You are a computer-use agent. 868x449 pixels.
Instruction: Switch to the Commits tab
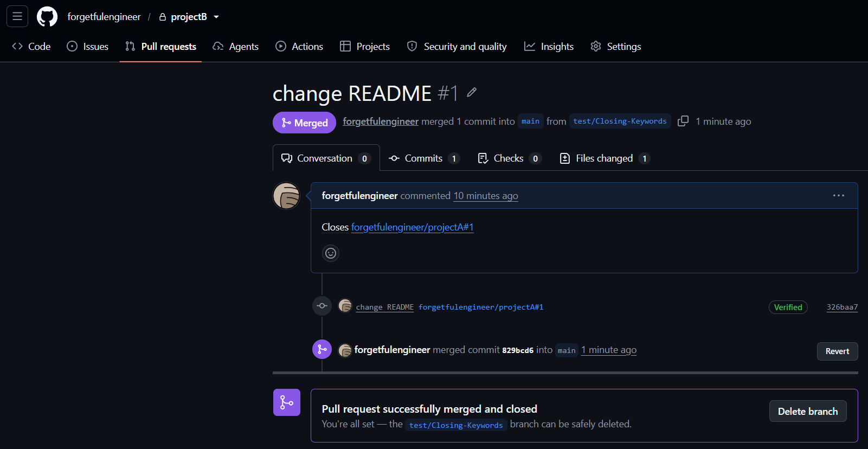(x=425, y=158)
